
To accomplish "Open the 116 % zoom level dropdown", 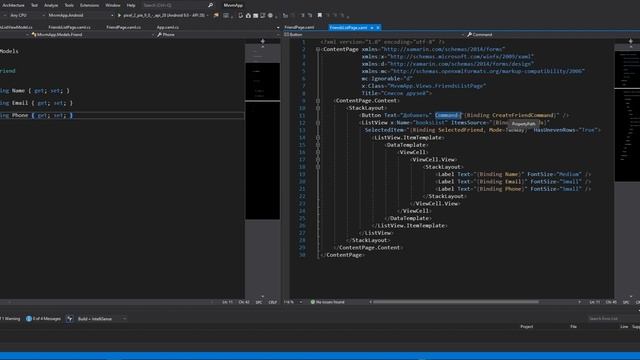I will coord(293,302).
